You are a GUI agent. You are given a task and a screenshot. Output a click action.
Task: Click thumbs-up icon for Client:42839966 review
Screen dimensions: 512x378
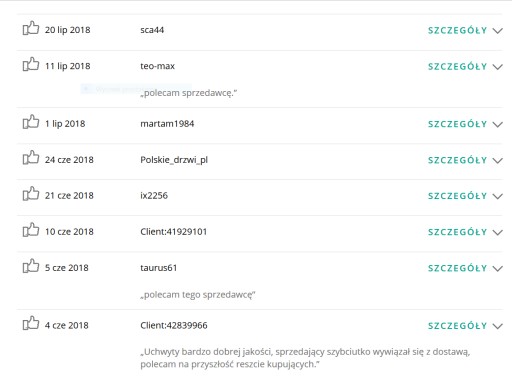(31, 323)
